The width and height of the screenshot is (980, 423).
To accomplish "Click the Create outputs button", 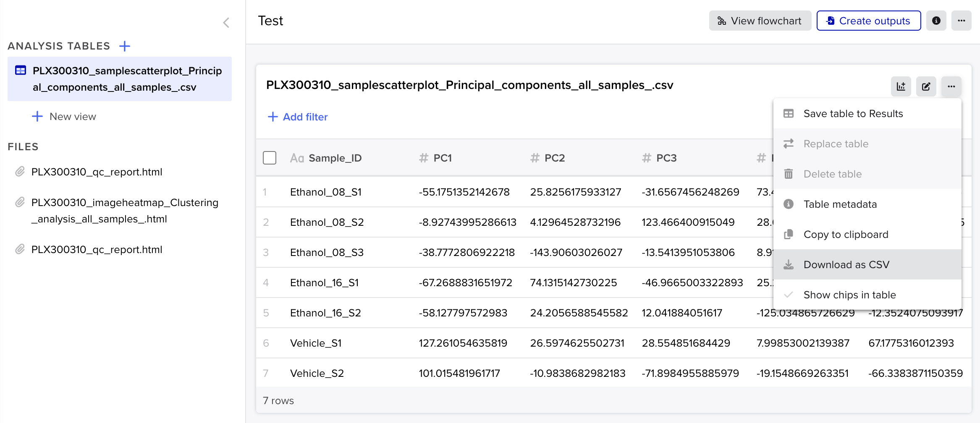I will 868,21.
